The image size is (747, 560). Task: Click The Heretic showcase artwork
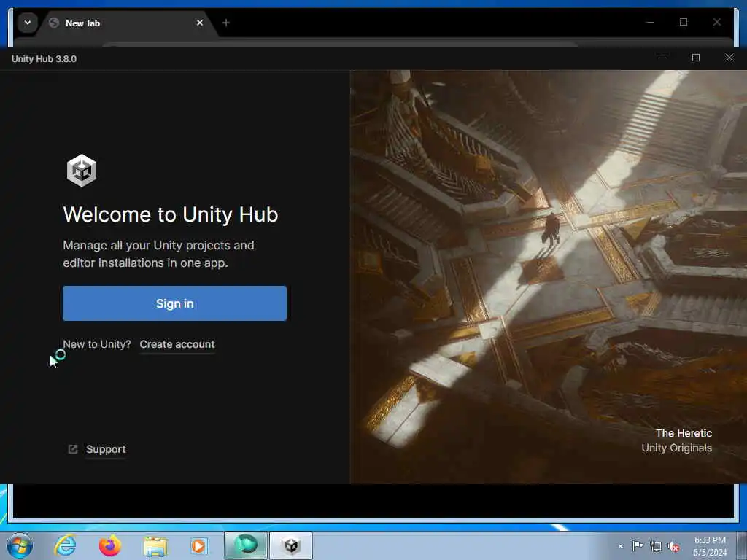[x=549, y=276]
